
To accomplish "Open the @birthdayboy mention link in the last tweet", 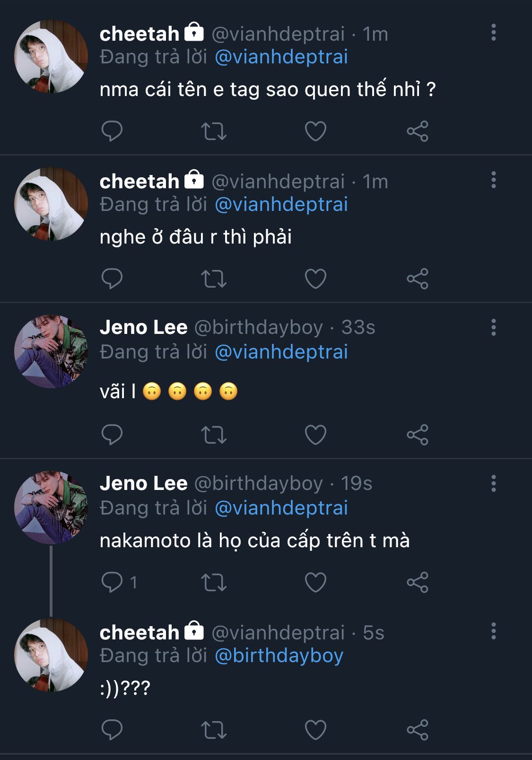I will pos(279,655).
